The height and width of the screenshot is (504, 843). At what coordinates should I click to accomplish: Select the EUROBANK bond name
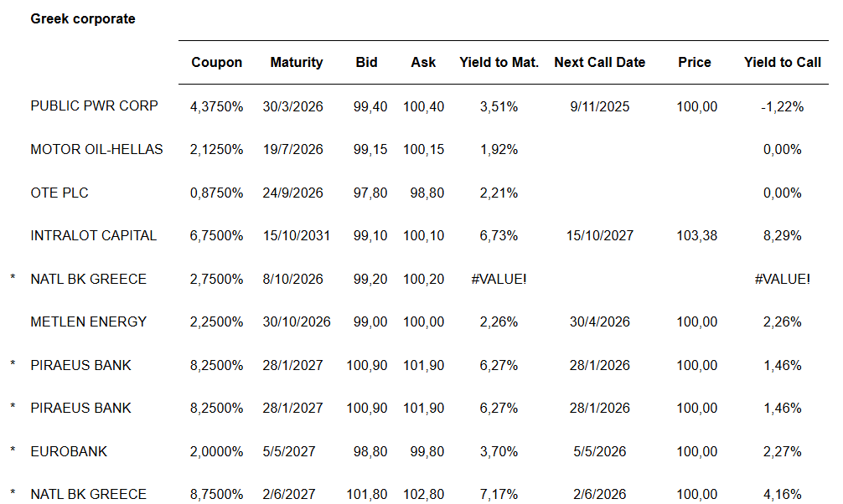[69, 451]
